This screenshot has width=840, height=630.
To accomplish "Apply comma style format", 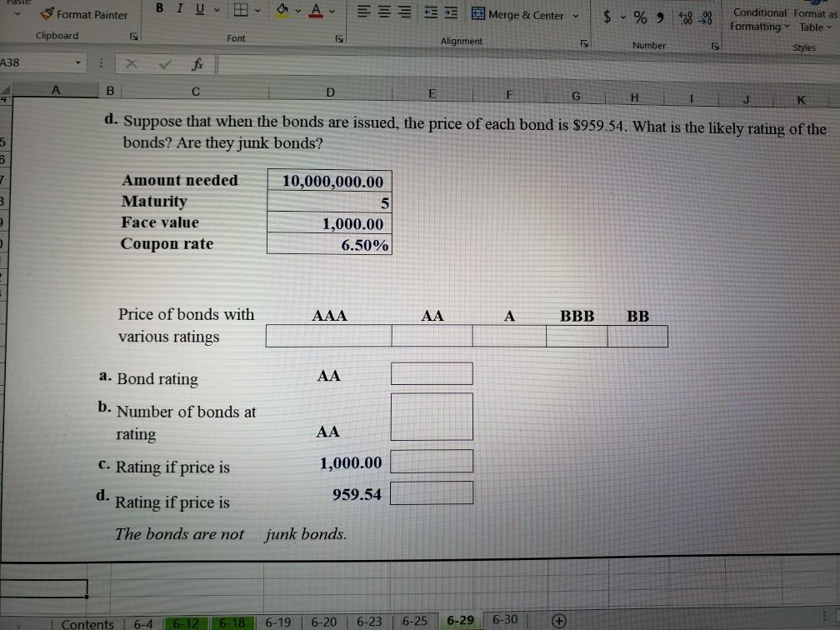I will [660, 17].
